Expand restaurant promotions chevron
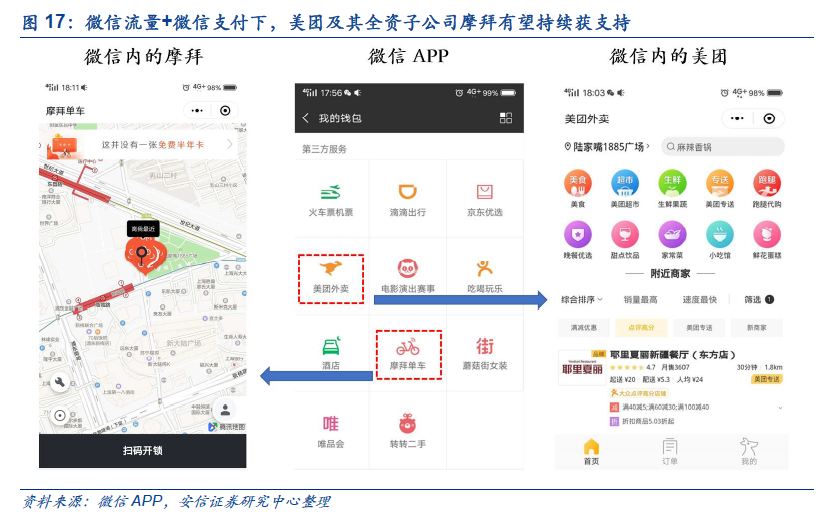 tap(781, 407)
